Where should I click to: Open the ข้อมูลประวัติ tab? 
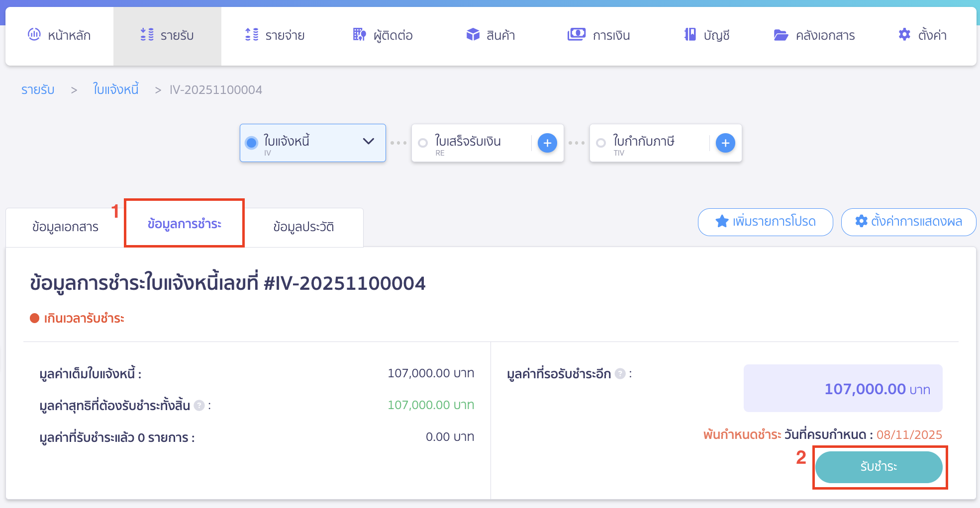(303, 227)
